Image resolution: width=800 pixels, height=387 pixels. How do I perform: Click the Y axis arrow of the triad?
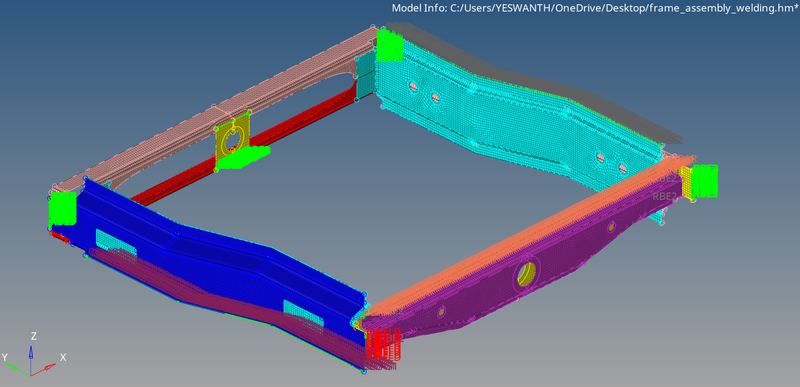pyautogui.click(x=18, y=369)
